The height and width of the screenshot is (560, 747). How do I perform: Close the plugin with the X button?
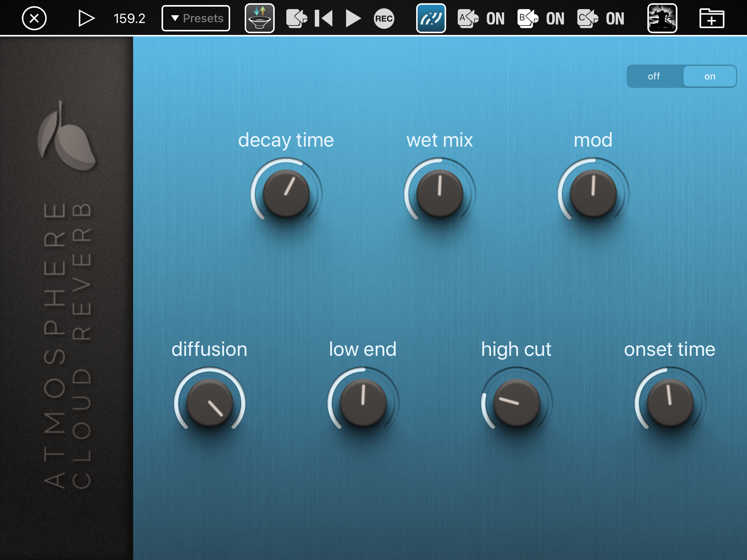coord(34,18)
